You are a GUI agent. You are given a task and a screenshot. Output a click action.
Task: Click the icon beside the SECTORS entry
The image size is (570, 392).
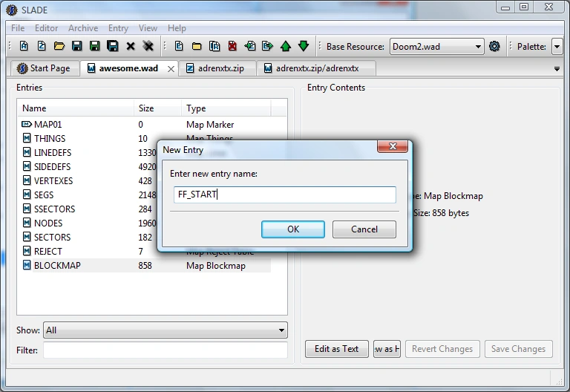27,237
